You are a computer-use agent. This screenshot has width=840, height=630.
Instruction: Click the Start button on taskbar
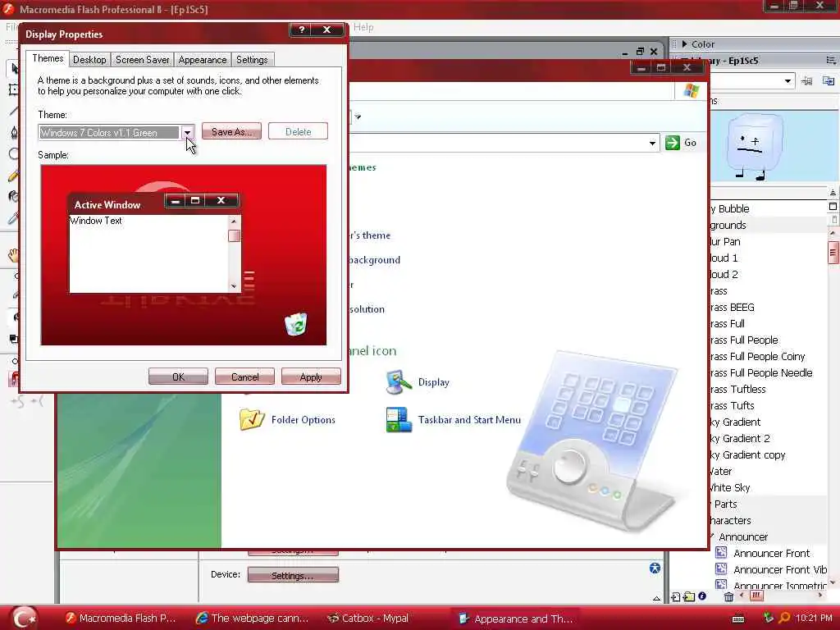(25, 618)
